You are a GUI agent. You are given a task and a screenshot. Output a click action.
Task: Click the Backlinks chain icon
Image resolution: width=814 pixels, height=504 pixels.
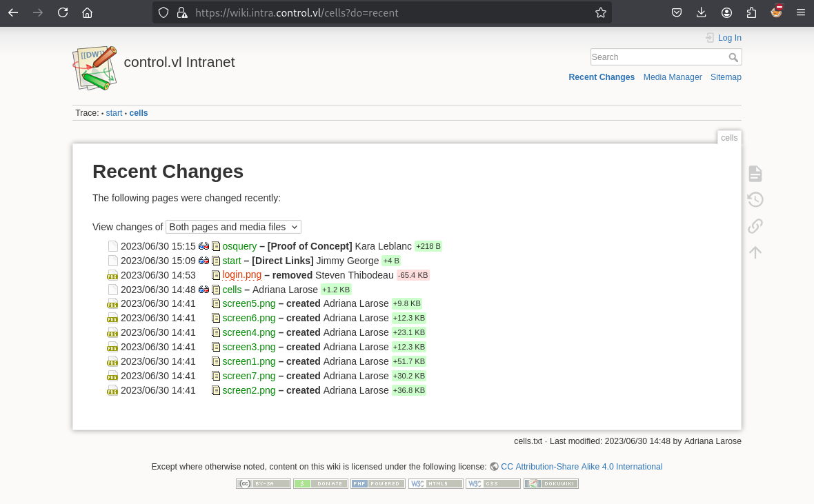(x=755, y=225)
